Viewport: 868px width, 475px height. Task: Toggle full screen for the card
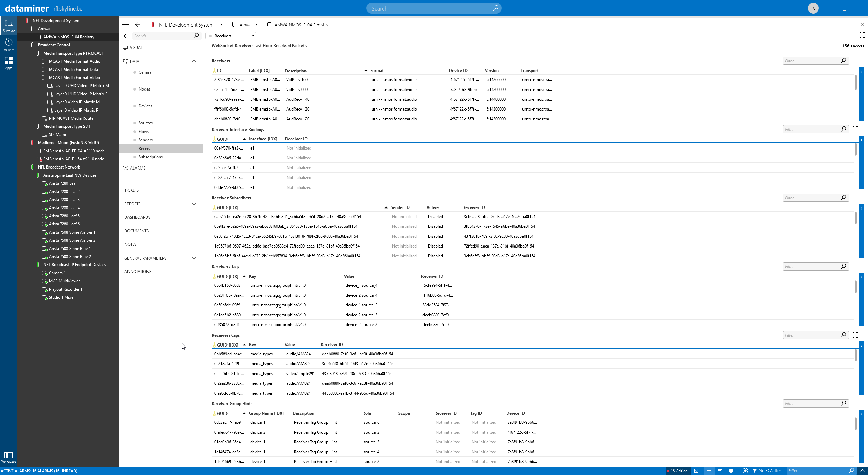[862, 35]
